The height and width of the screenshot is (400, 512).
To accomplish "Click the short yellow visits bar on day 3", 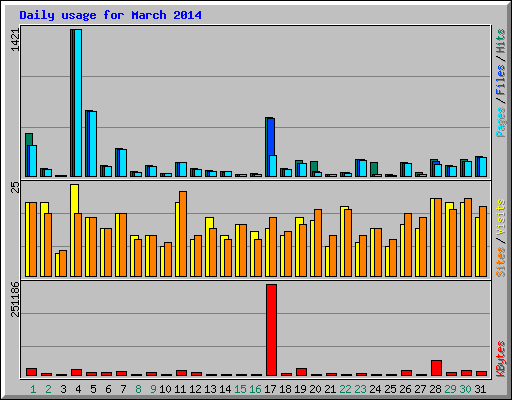I will tap(57, 265).
